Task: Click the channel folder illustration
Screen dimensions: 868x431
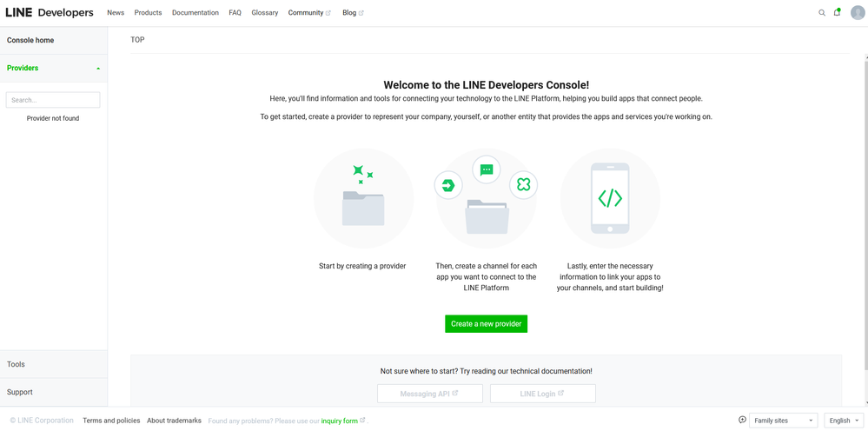Action: point(487,216)
